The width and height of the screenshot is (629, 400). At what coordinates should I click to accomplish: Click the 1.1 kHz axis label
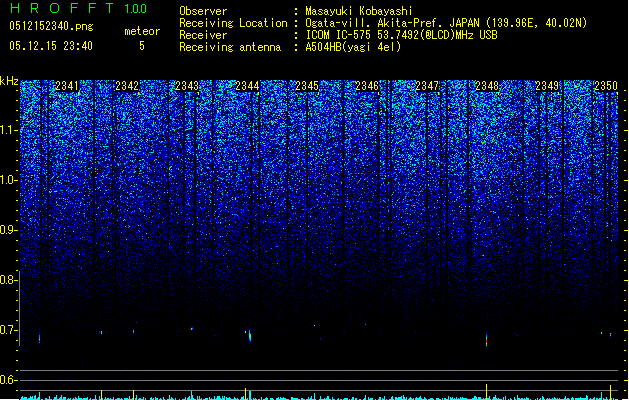pos(9,130)
